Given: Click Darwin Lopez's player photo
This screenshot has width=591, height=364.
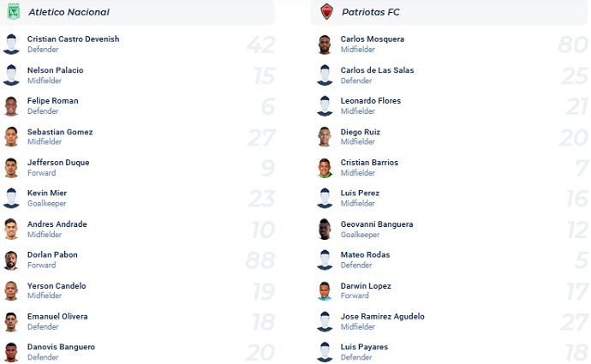Looking at the screenshot, I should (x=325, y=291).
